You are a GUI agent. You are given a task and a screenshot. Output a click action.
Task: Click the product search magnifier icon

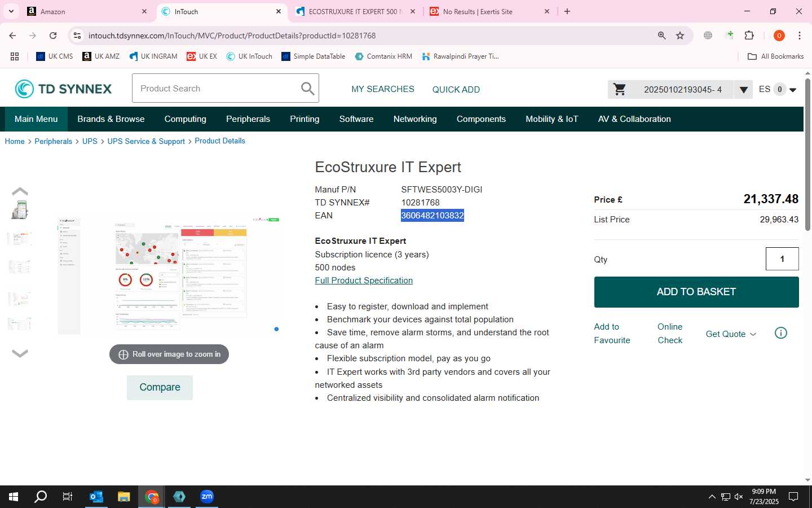307,89
